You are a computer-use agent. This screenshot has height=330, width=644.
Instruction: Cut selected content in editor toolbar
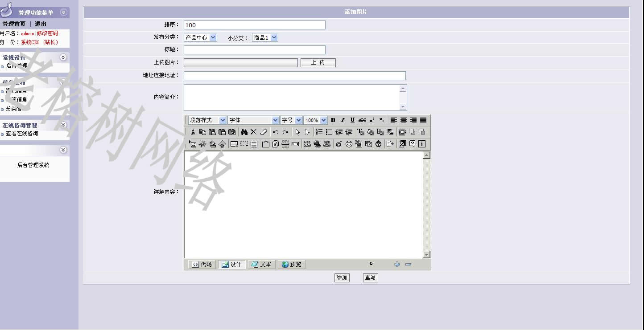193,132
